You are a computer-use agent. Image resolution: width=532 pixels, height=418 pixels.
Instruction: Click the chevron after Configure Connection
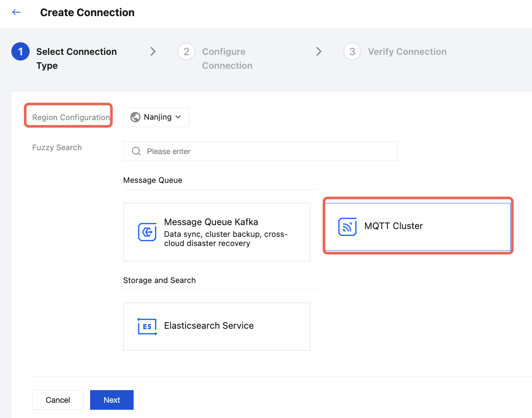pyautogui.click(x=319, y=52)
